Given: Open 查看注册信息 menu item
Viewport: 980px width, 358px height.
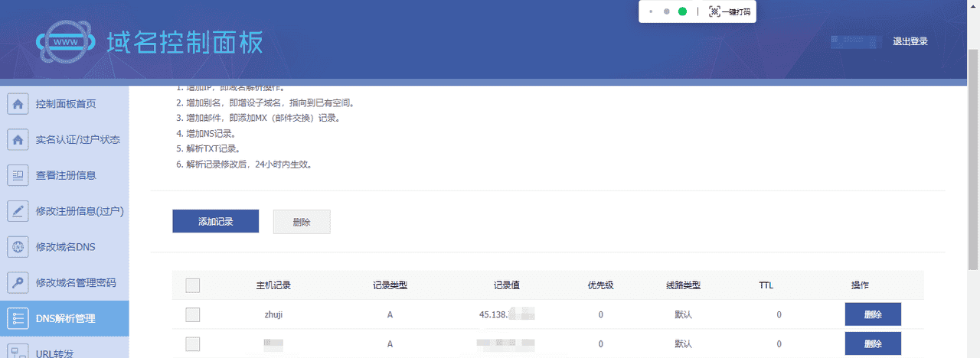Looking at the screenshot, I should pos(64,175).
